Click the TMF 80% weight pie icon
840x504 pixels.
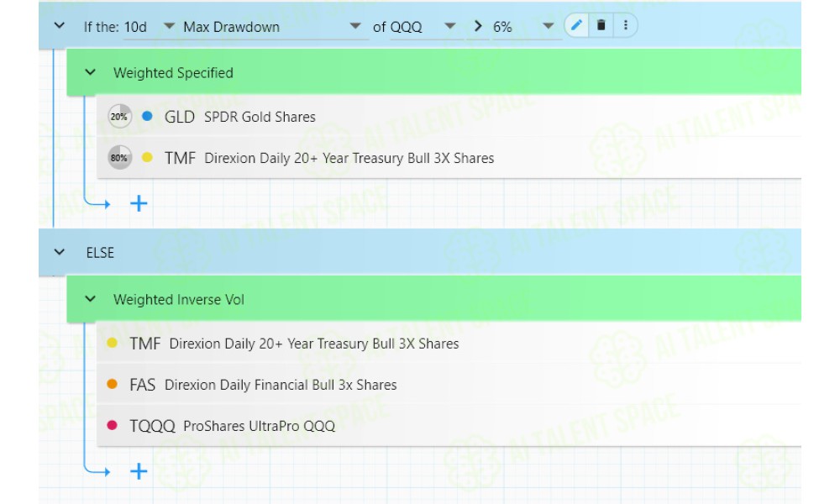click(119, 157)
